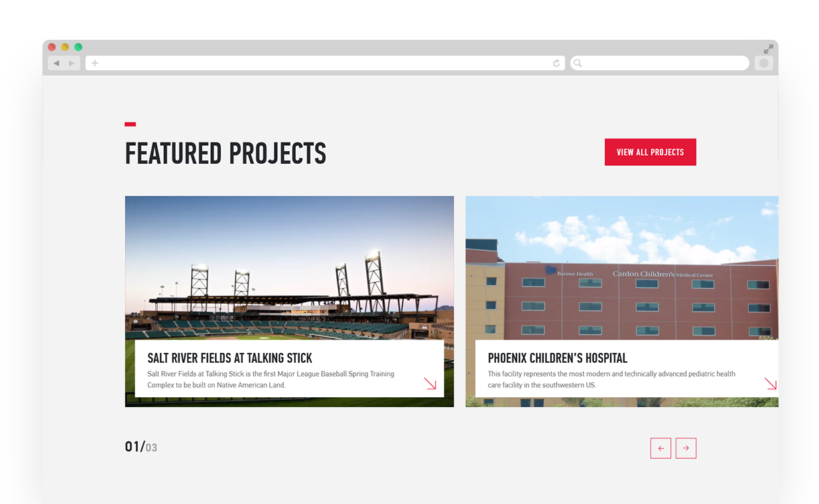
Task: Enter fullscreen using the expand arrows icon
Action: pos(768,49)
